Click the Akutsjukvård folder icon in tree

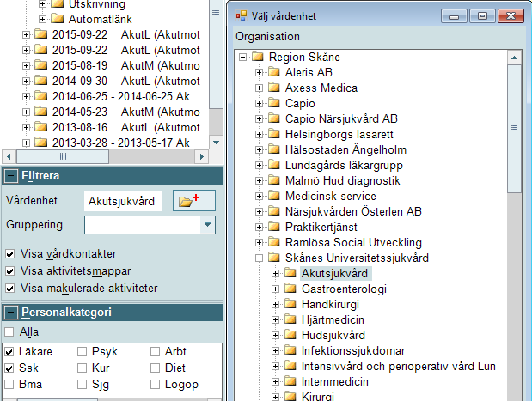(290, 273)
